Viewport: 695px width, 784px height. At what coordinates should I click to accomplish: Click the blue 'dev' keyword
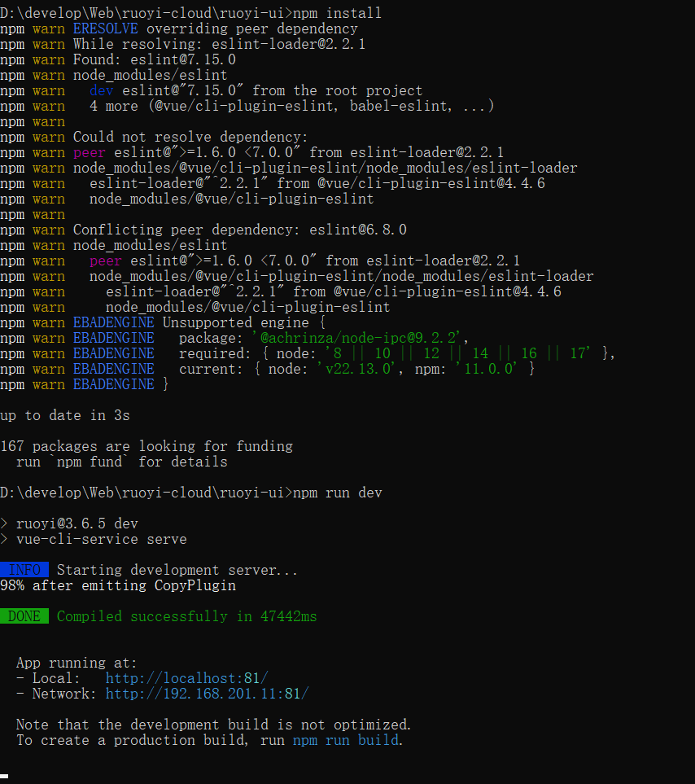point(102,90)
